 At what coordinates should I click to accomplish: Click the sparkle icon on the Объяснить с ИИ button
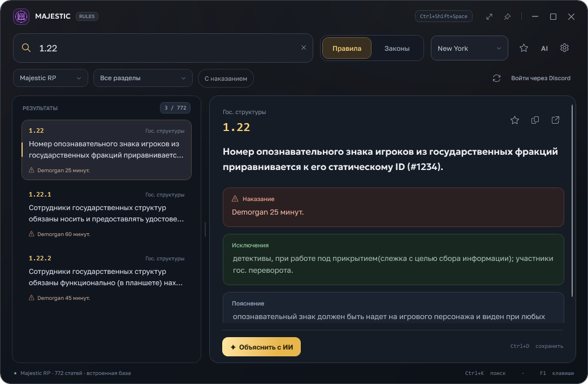(x=233, y=347)
